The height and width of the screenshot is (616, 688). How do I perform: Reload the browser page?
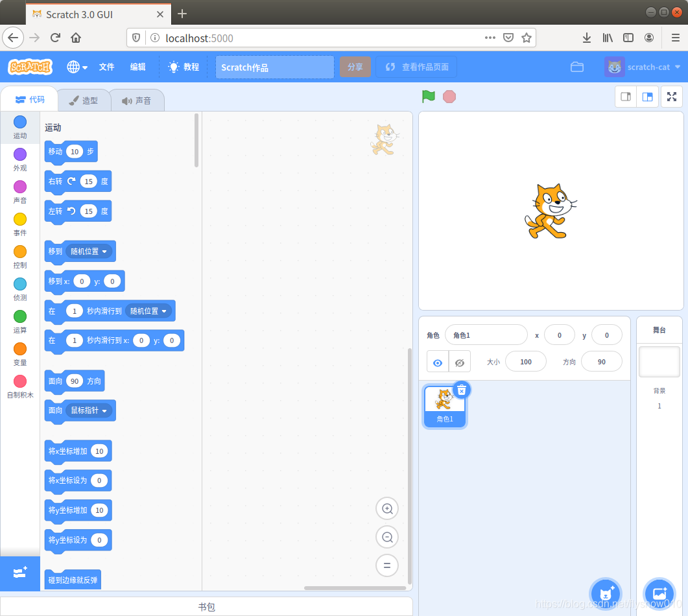(55, 38)
